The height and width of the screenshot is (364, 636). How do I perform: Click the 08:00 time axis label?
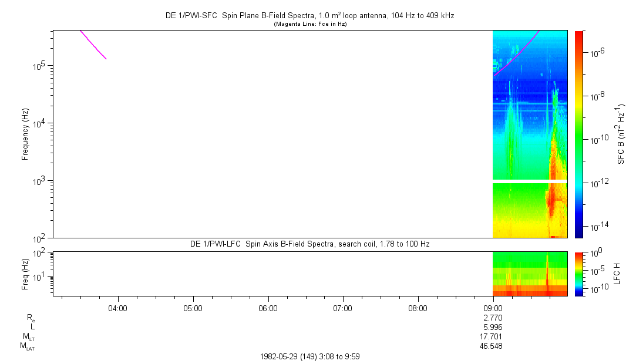point(418,308)
